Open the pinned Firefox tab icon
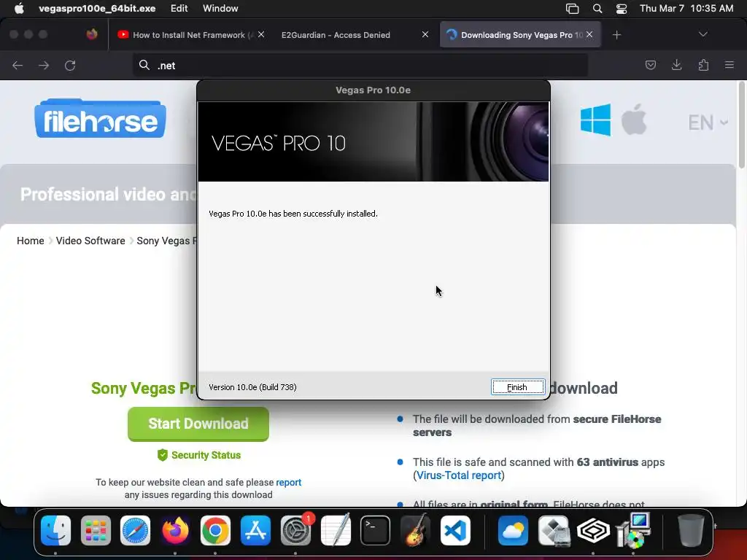Viewport: 747px width, 560px height. tap(92, 34)
